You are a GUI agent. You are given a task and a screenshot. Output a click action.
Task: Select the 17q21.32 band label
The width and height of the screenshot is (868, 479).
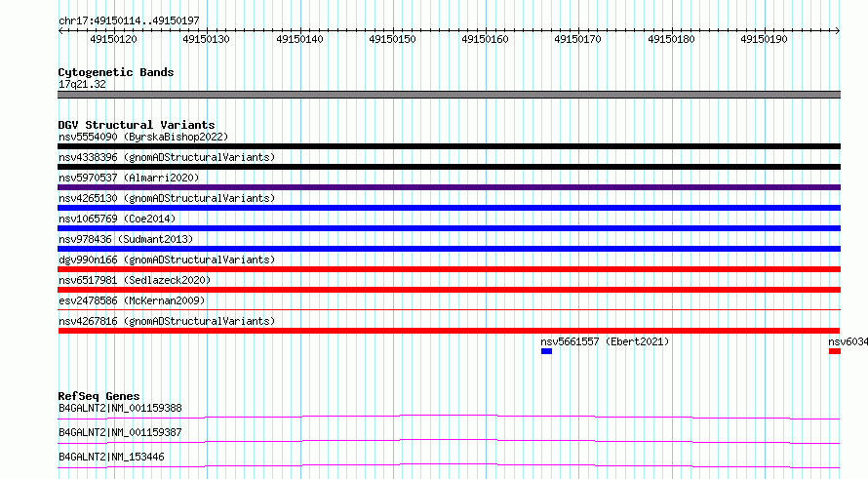click(82, 85)
